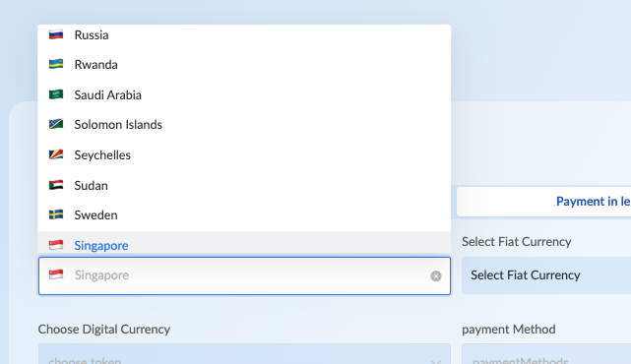Click the Sweden flag icon
The height and width of the screenshot is (364, 631).
(x=56, y=214)
